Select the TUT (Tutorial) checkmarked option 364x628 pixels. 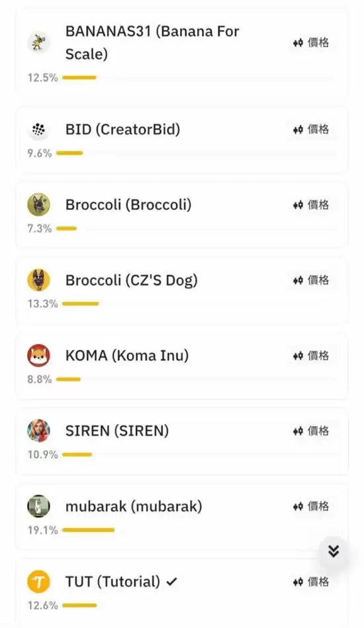[x=182, y=592]
